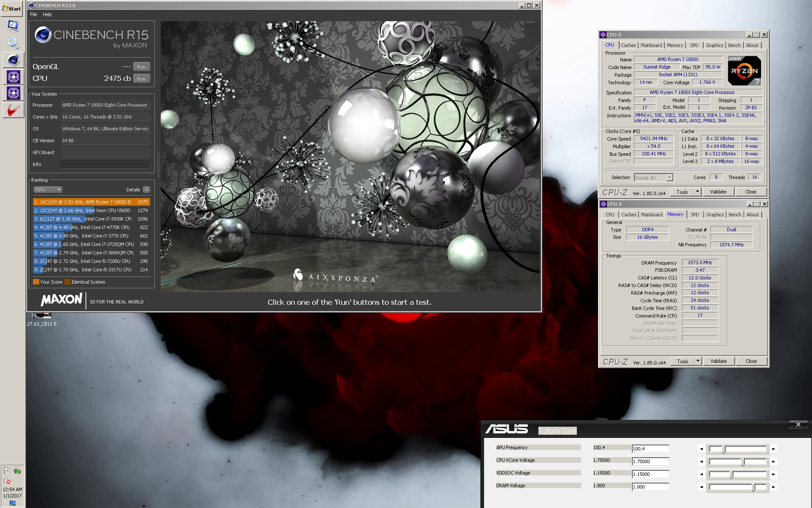Viewport: 812px width, 508px height.
Task: Click Safely Remove Hardware tray icon
Action: (x=17, y=470)
